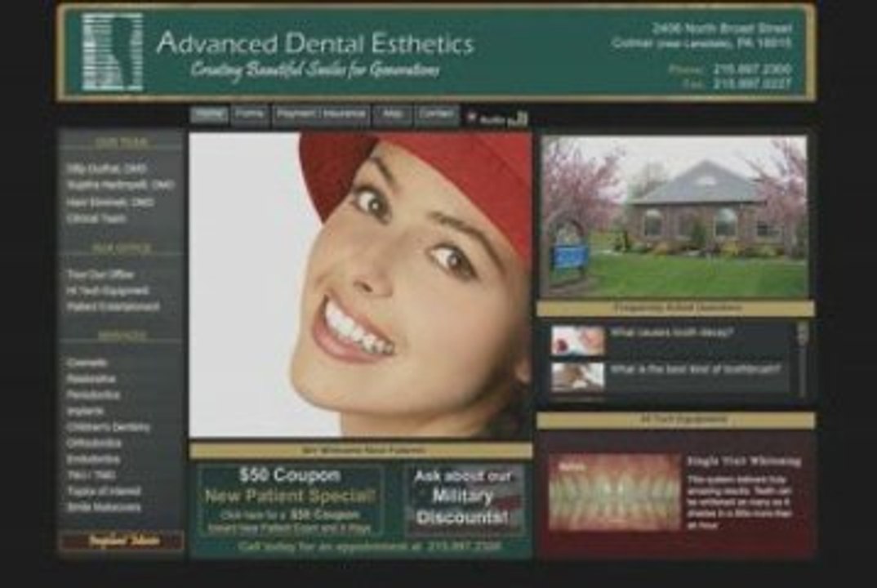Open the Patient Entertainment link

pos(114,306)
